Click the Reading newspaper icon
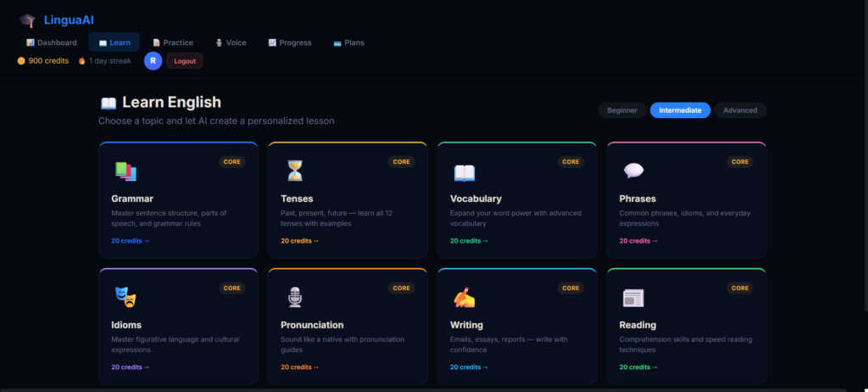This screenshot has height=392, width=868. (x=633, y=299)
